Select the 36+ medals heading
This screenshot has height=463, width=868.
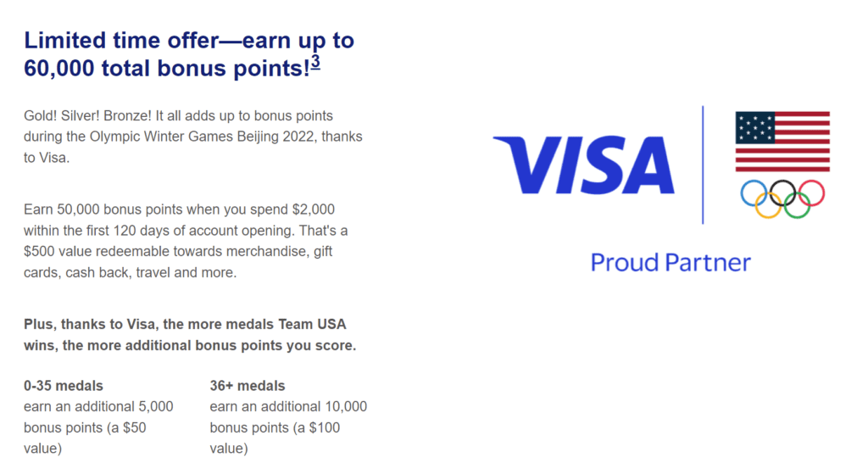click(x=247, y=386)
